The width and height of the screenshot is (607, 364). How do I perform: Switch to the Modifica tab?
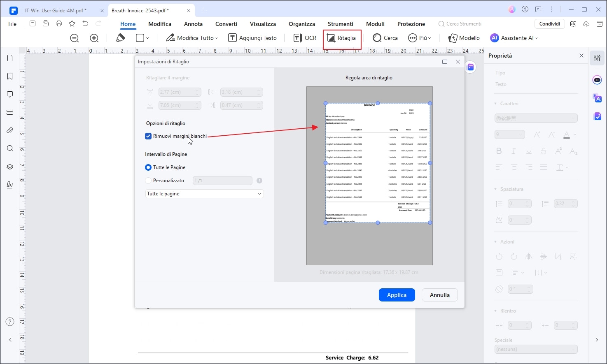pyautogui.click(x=160, y=24)
